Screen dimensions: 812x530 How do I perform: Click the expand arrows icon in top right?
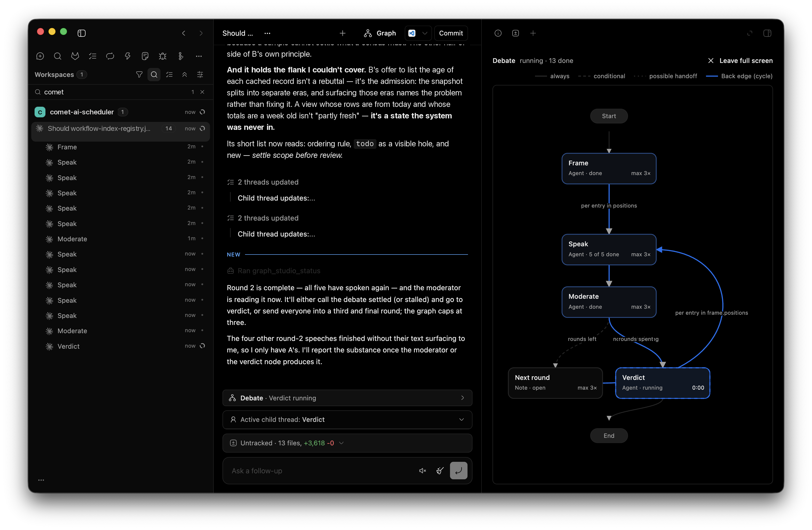(750, 33)
